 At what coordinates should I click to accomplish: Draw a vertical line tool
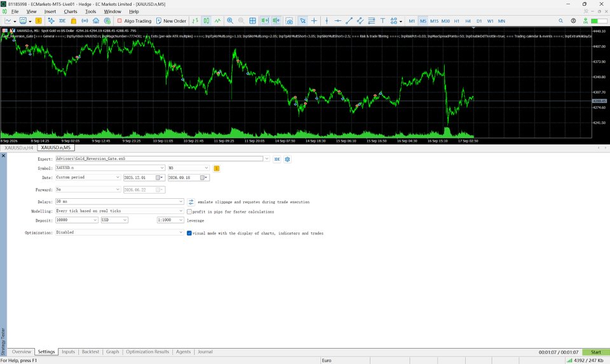(x=327, y=21)
